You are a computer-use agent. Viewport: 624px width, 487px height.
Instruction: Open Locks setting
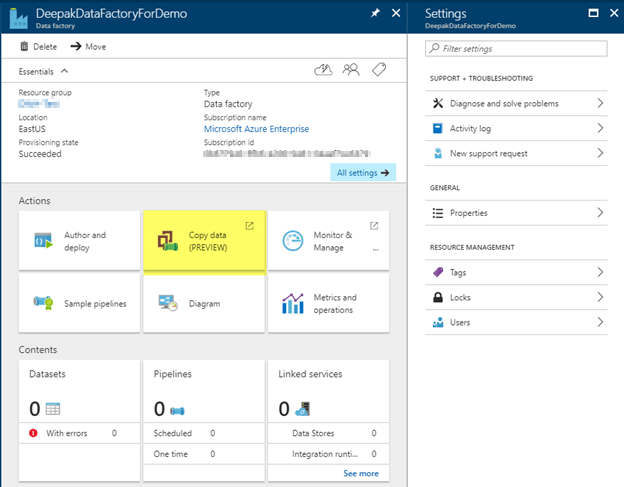tap(516, 297)
